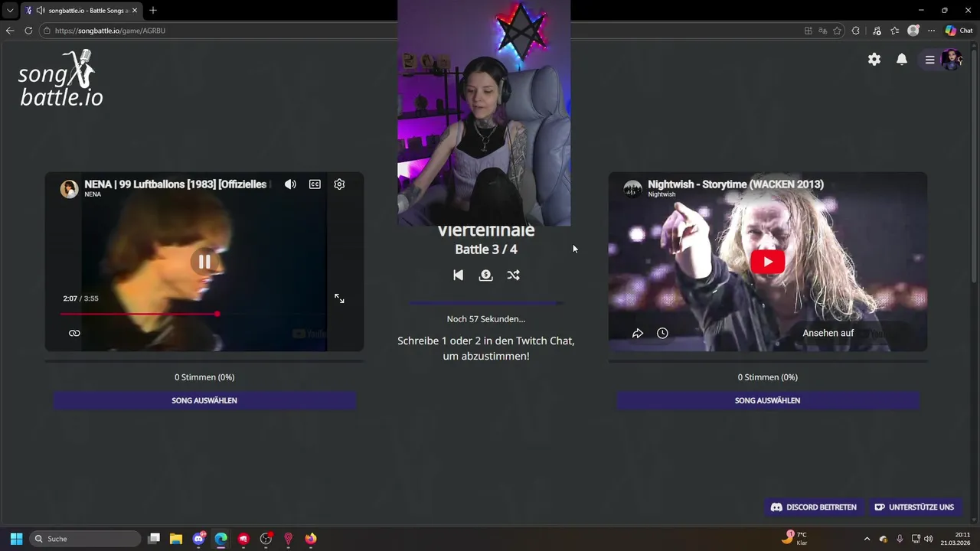This screenshot has height=551, width=980.
Task: Click the translate page icon
Action: coord(822,31)
